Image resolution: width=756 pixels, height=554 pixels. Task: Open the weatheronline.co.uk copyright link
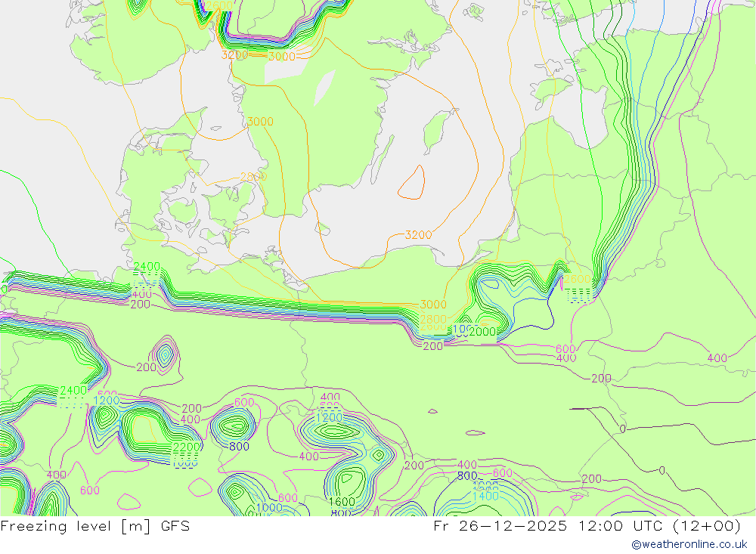[689, 544]
